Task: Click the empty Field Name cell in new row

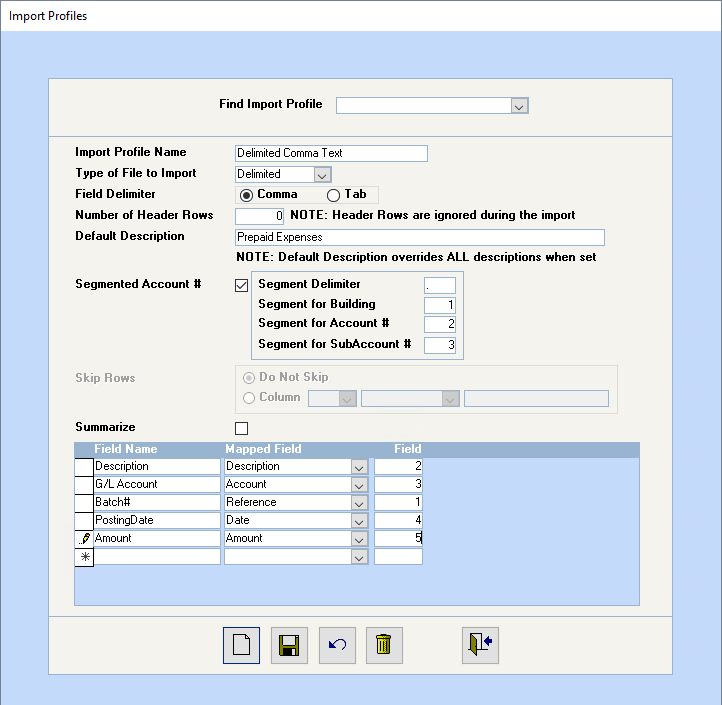Action: pyautogui.click(x=157, y=557)
